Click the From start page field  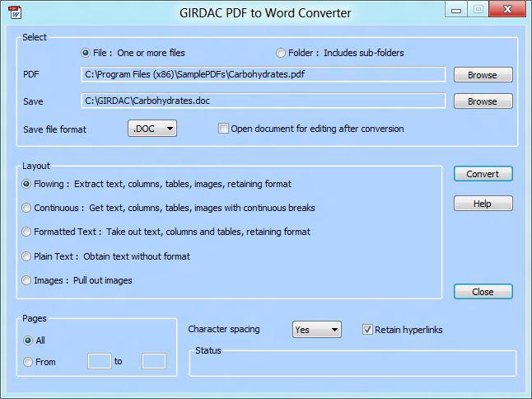click(x=100, y=361)
